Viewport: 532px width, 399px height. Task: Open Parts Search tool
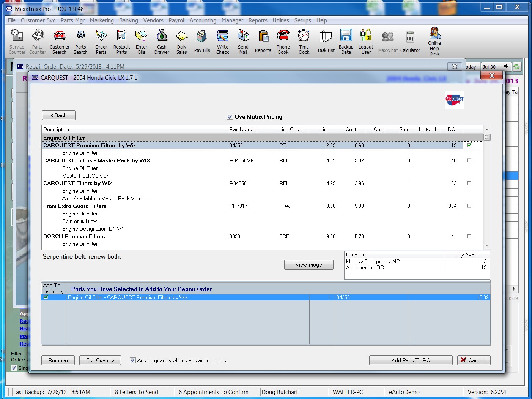point(80,42)
